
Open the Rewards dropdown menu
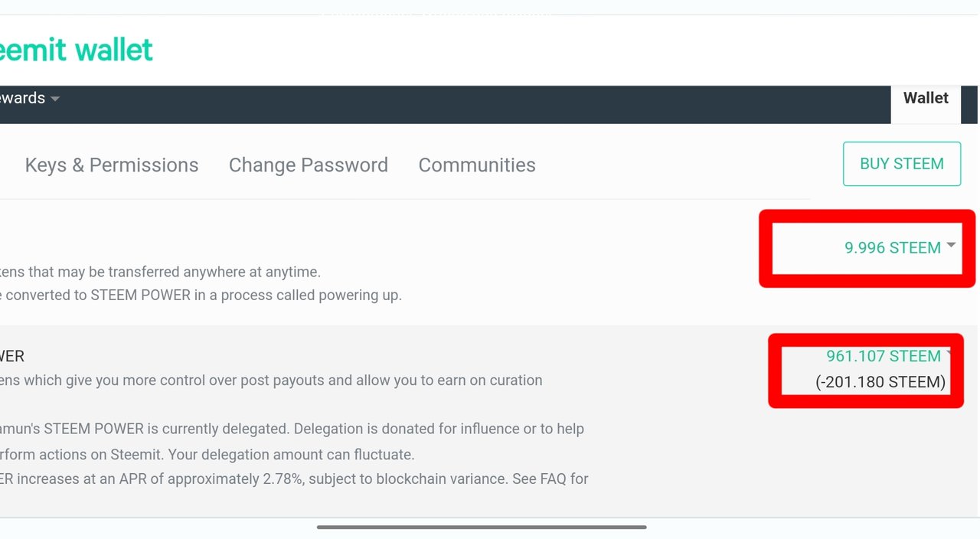click(x=23, y=98)
